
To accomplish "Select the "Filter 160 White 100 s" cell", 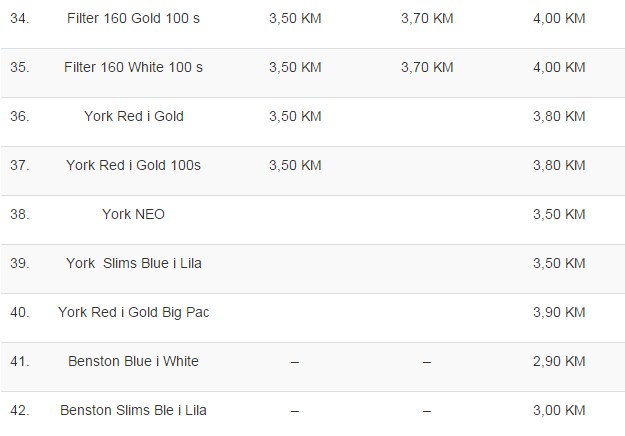I will pos(134,67).
